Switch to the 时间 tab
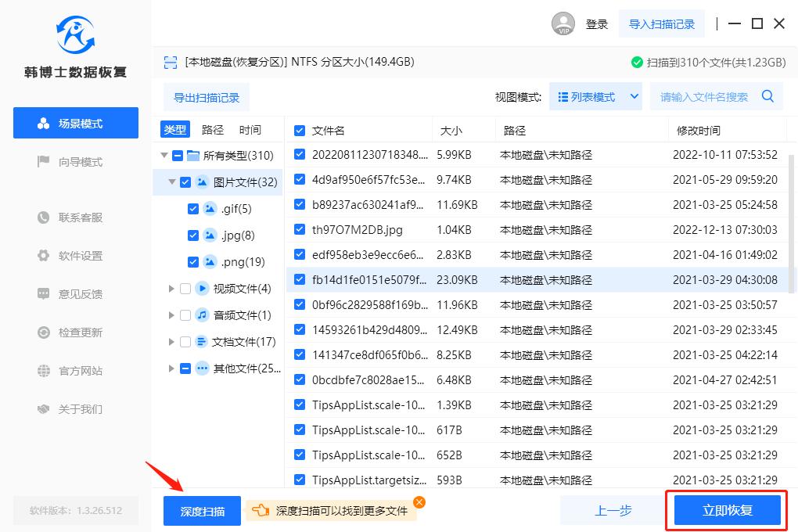Screen dimensions: 798x532 [250, 129]
